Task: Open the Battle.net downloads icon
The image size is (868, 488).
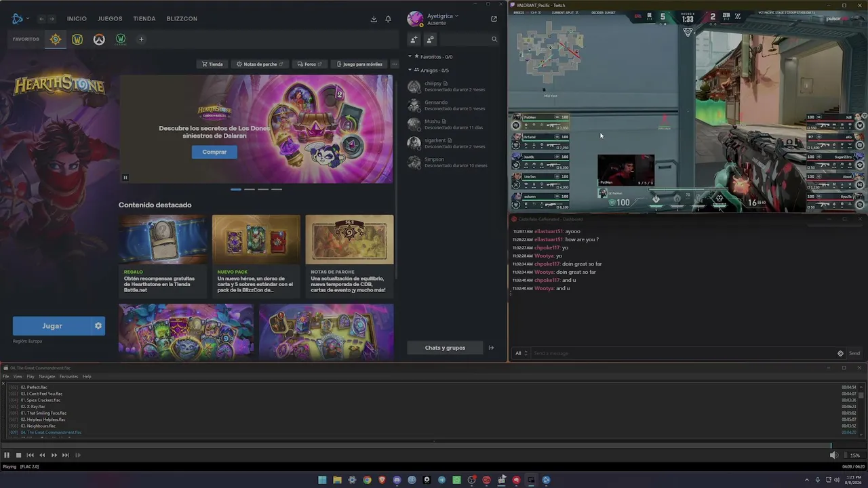Action: tap(374, 19)
